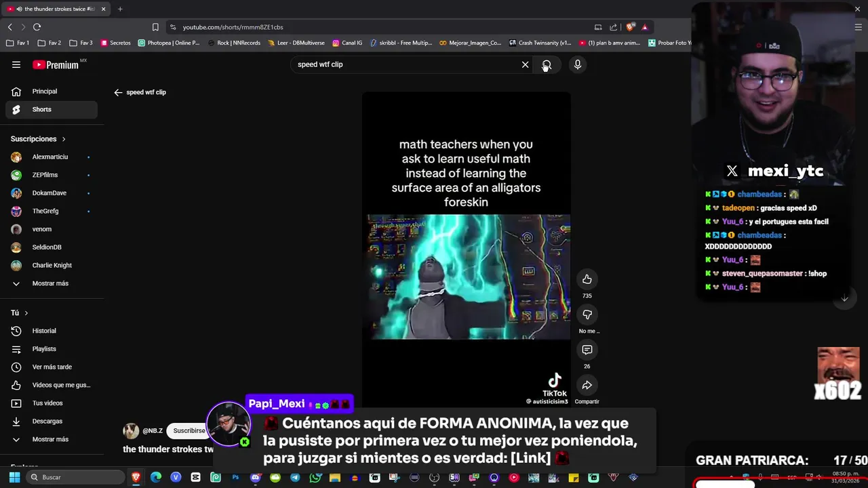
Task: Open the venom subscription channel
Action: (x=52, y=229)
